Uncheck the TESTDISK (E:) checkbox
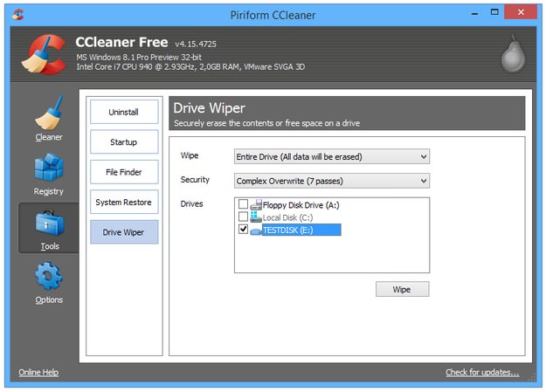 pyautogui.click(x=243, y=230)
